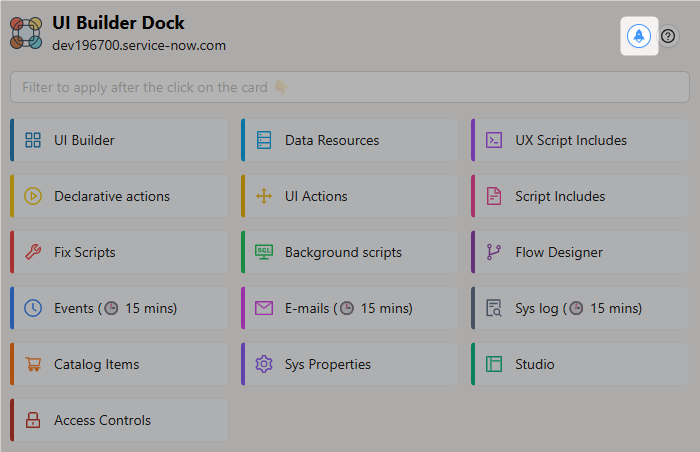Image resolution: width=700 pixels, height=452 pixels.
Task: Click the Access Controls padlock icon
Action: point(33,420)
